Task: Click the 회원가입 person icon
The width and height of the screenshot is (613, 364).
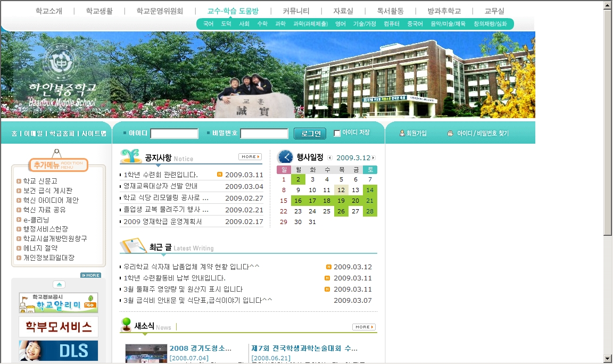Action: (402, 134)
